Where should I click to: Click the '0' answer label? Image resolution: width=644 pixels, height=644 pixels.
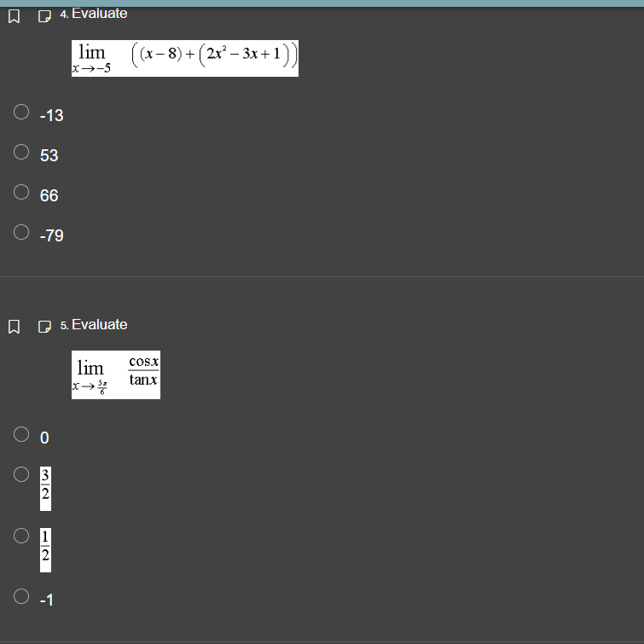point(44,438)
